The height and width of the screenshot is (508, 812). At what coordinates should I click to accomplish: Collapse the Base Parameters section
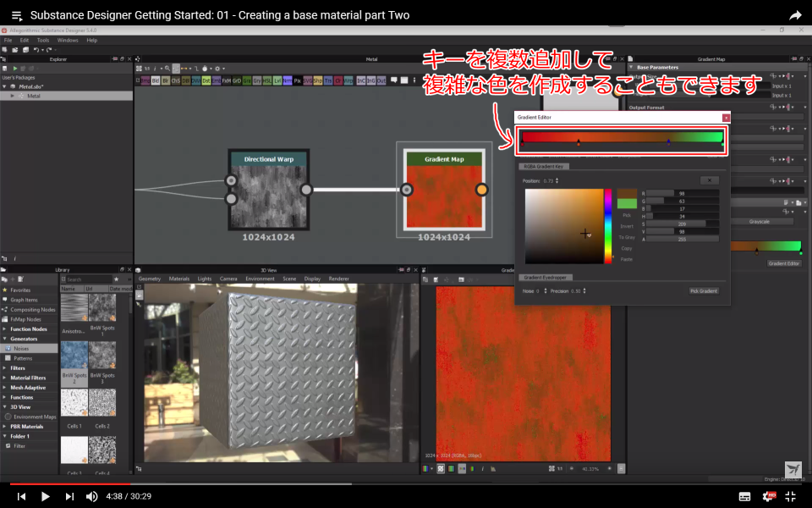[x=631, y=68]
